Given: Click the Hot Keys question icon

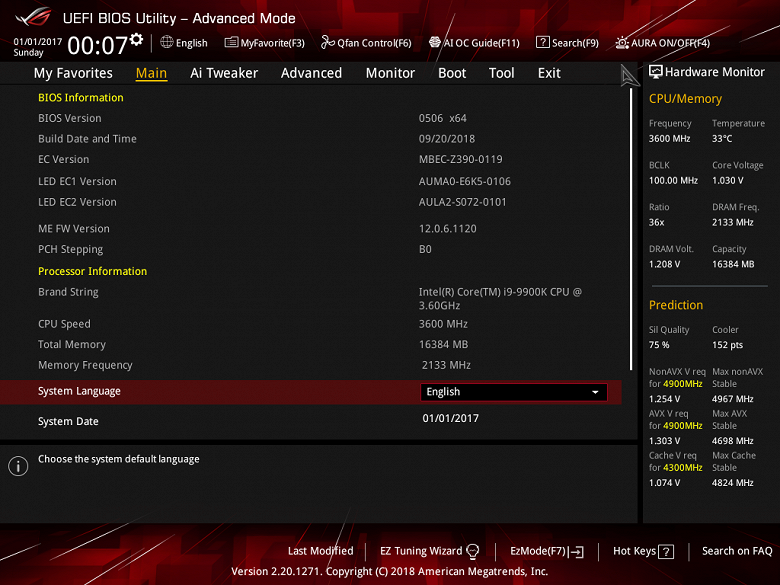Looking at the screenshot, I should (666, 552).
